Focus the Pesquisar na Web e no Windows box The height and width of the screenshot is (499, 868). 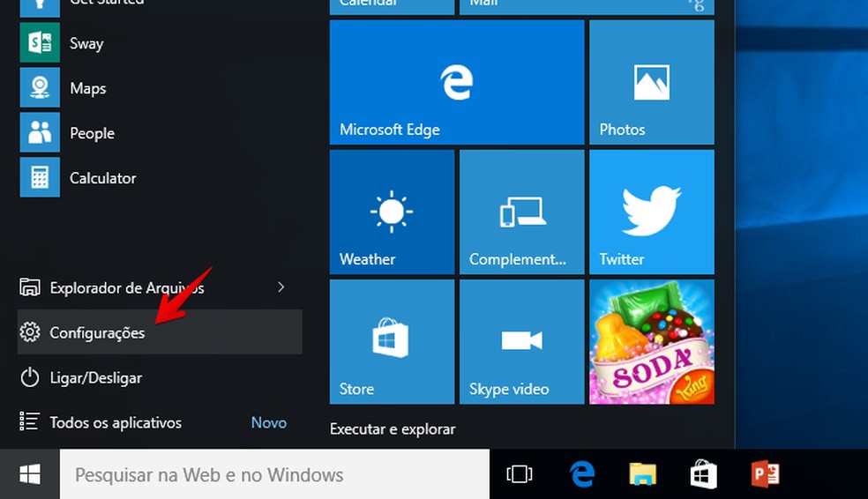click(274, 474)
